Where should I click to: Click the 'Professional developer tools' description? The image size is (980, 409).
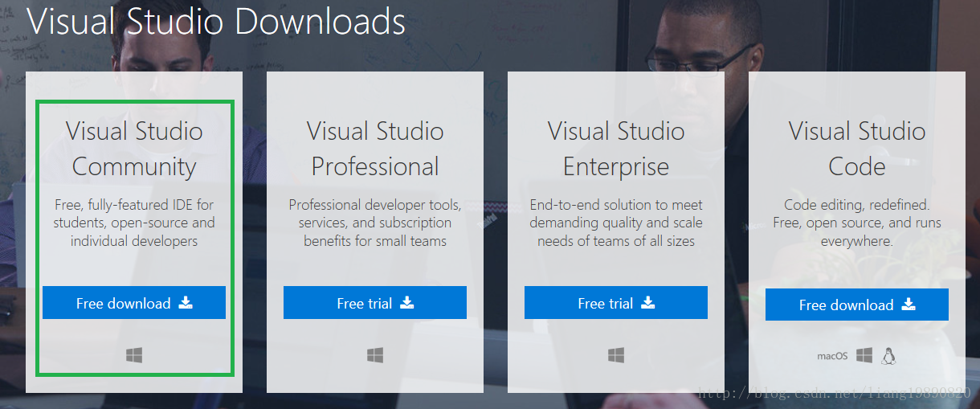(375, 223)
